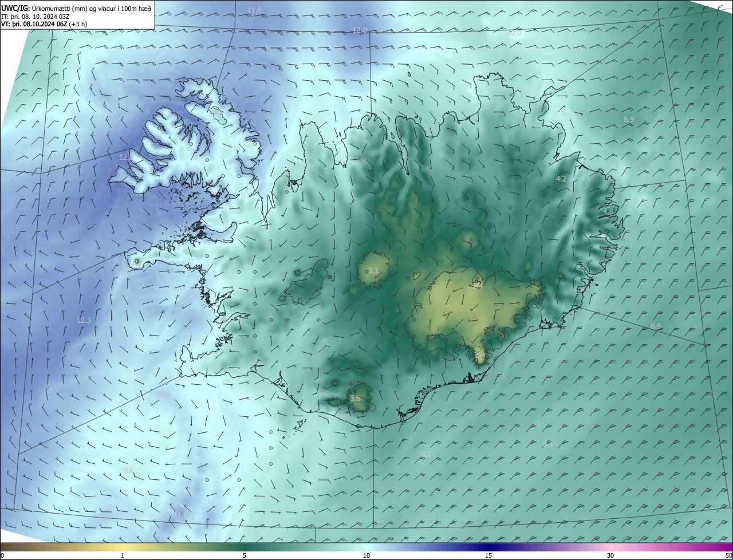This screenshot has height=560, width=733.
Task: Click the 12.3 value label over the ocean
Action: pos(84,320)
